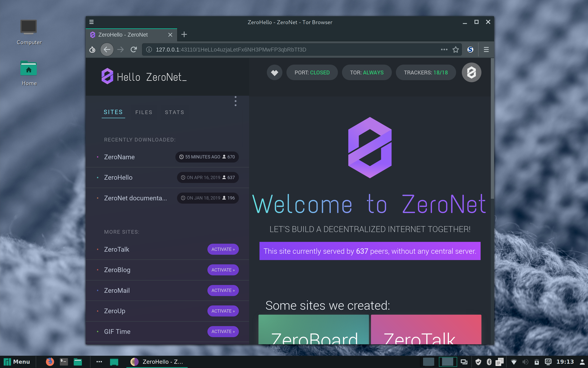Close the ZeroHello - ZeroNet tab
The height and width of the screenshot is (368, 588).
coord(170,35)
